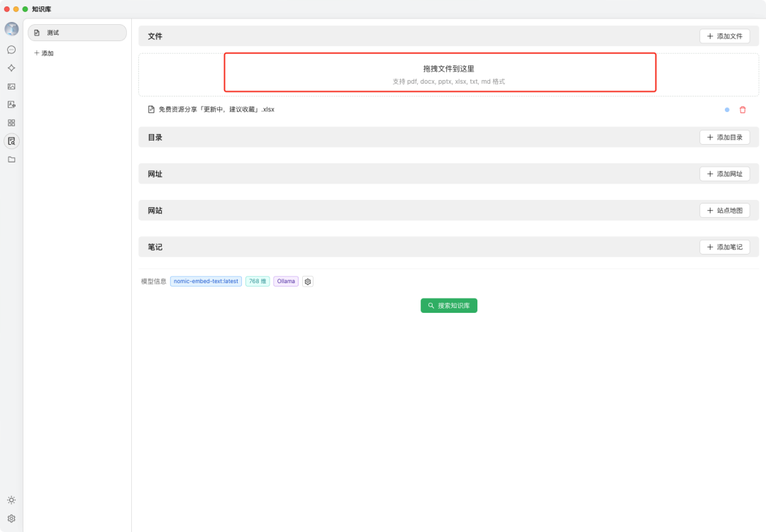The width and height of the screenshot is (766, 532).
Task: Click the 添加笔记 button
Action: click(724, 247)
